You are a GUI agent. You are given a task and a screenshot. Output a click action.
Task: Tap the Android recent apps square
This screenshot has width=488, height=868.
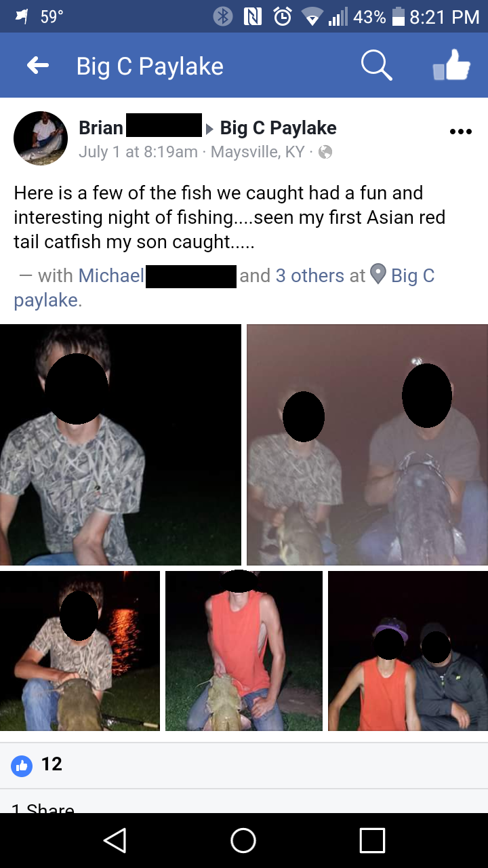[x=372, y=840]
